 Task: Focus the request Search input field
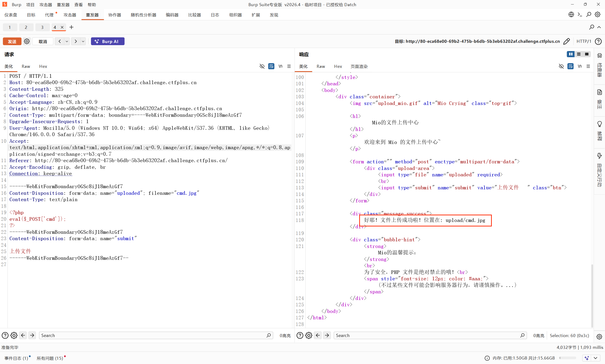coord(156,335)
